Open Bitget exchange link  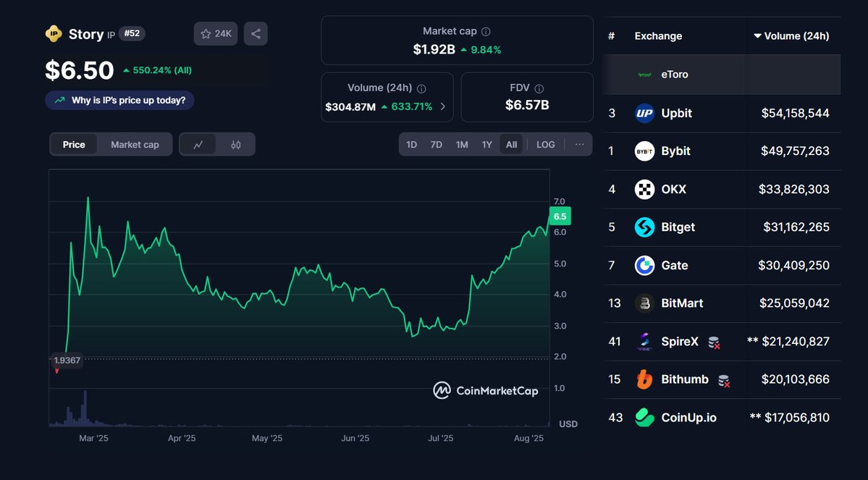click(678, 227)
